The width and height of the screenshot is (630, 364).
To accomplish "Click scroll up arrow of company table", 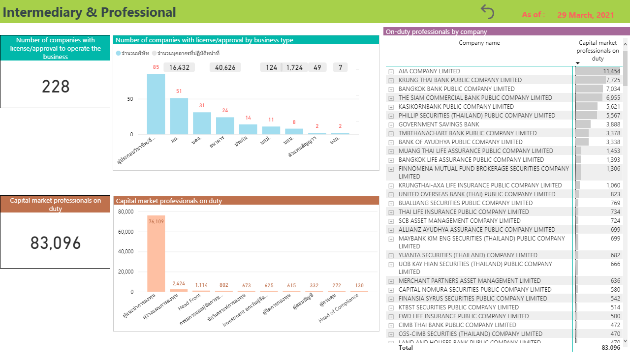I will [x=626, y=44].
